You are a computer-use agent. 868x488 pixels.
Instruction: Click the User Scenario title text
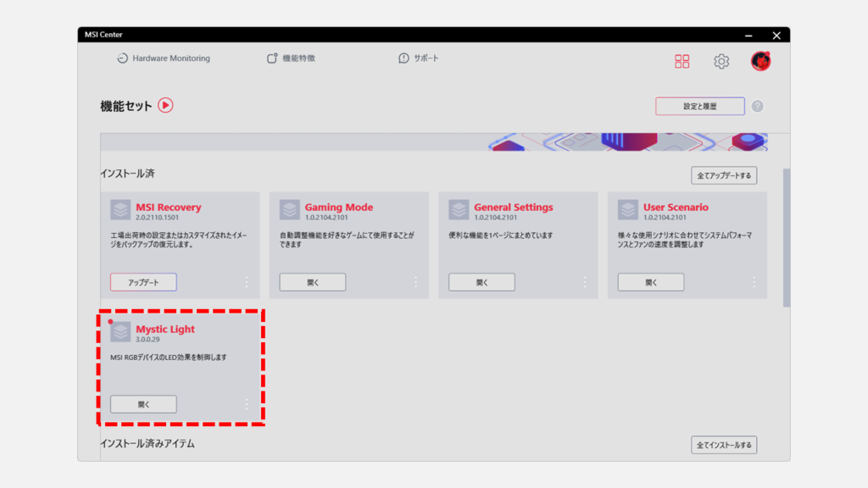676,207
